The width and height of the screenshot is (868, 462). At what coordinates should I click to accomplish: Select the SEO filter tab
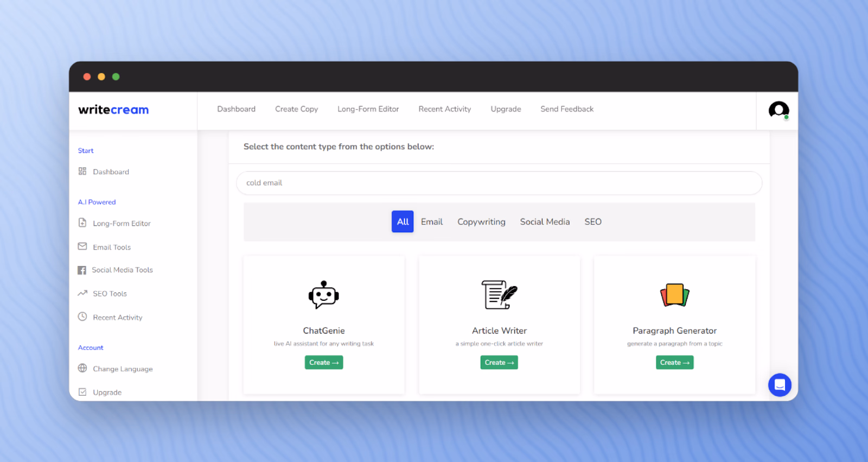click(x=593, y=221)
